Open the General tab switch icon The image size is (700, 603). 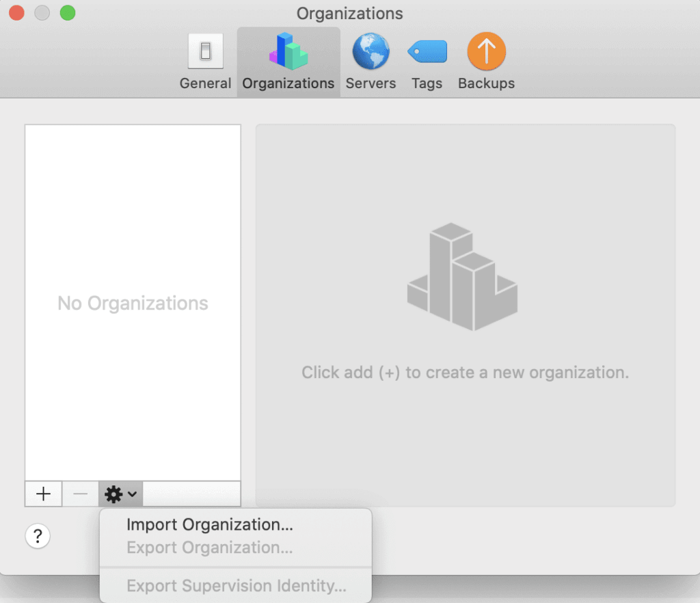click(x=204, y=51)
